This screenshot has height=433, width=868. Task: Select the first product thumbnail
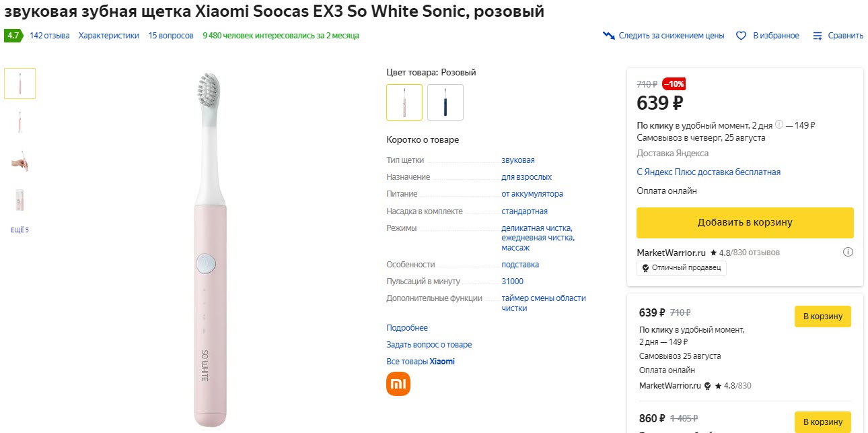19,82
